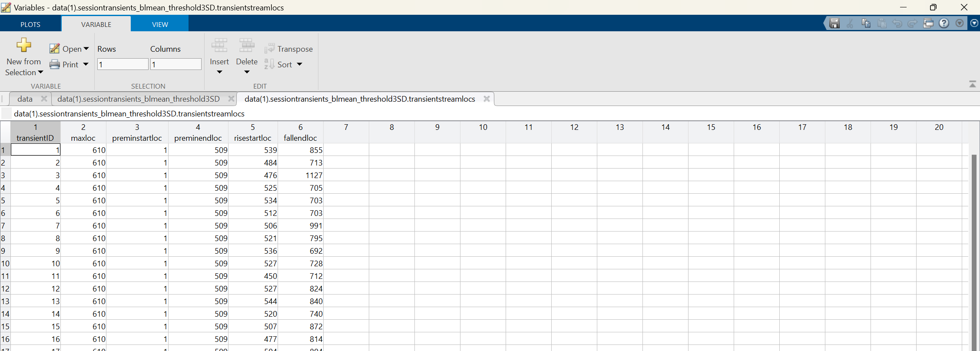Click the New from Selection plus icon

coord(24,45)
